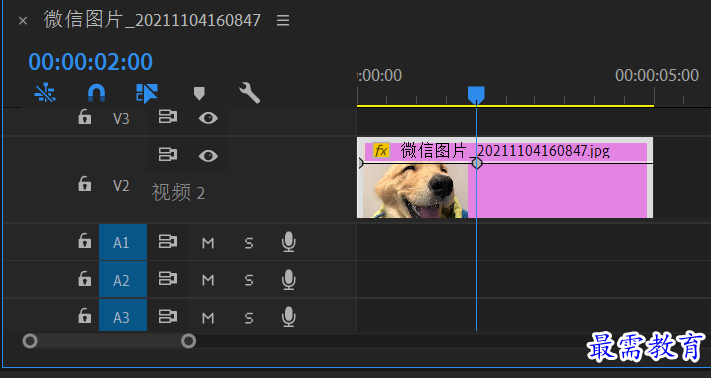Select the 微信图片_20211104160847.jpg clip name
The width and height of the screenshot is (711, 378).
point(505,150)
